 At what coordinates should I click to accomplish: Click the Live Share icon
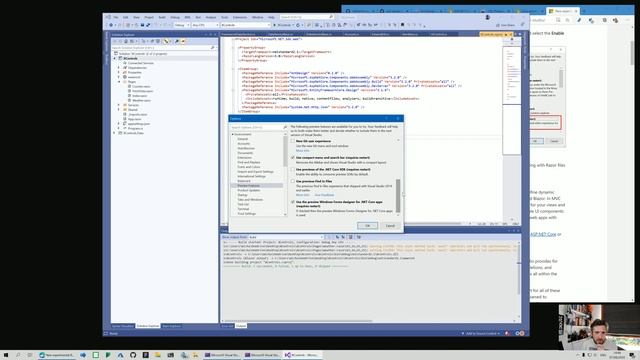498,25
